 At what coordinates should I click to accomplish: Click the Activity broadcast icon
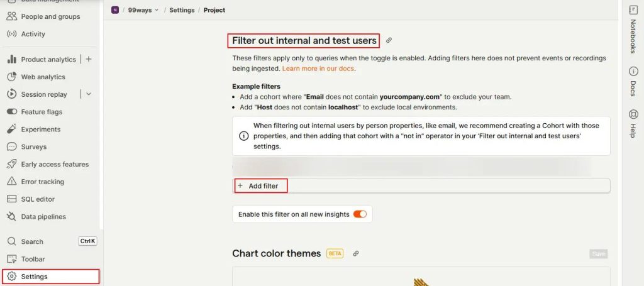coord(12,34)
